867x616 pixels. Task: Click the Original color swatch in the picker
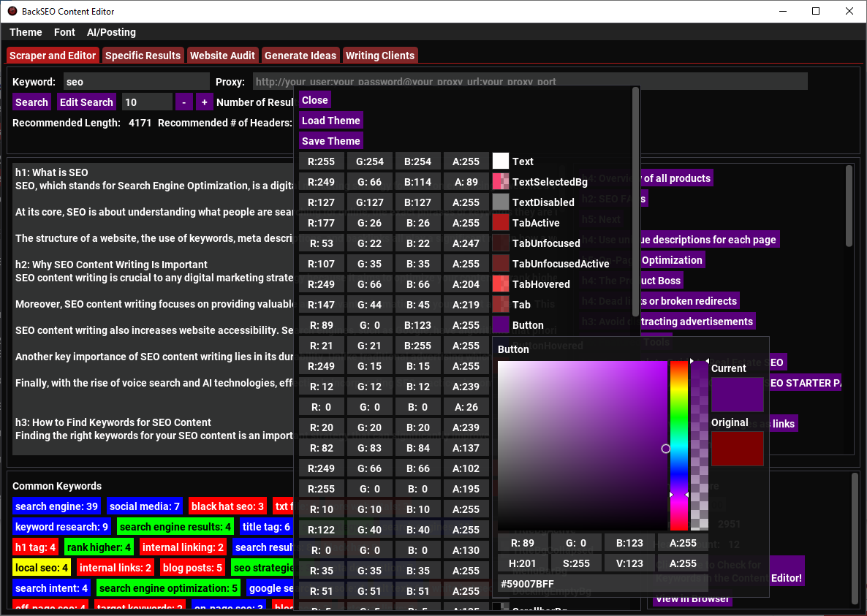(x=737, y=449)
